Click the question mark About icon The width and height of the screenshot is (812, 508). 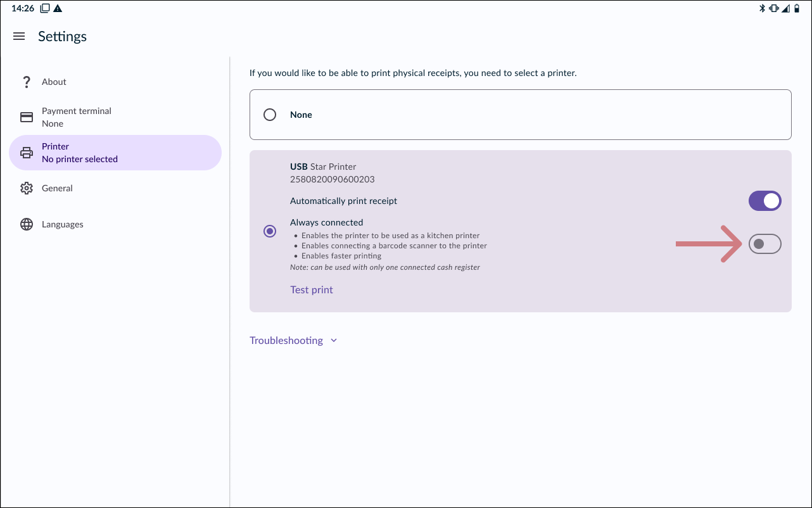click(27, 82)
